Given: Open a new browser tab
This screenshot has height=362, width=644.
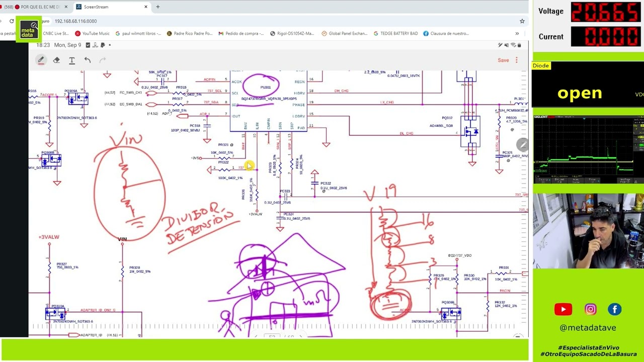Looking at the screenshot, I should click(x=157, y=7).
